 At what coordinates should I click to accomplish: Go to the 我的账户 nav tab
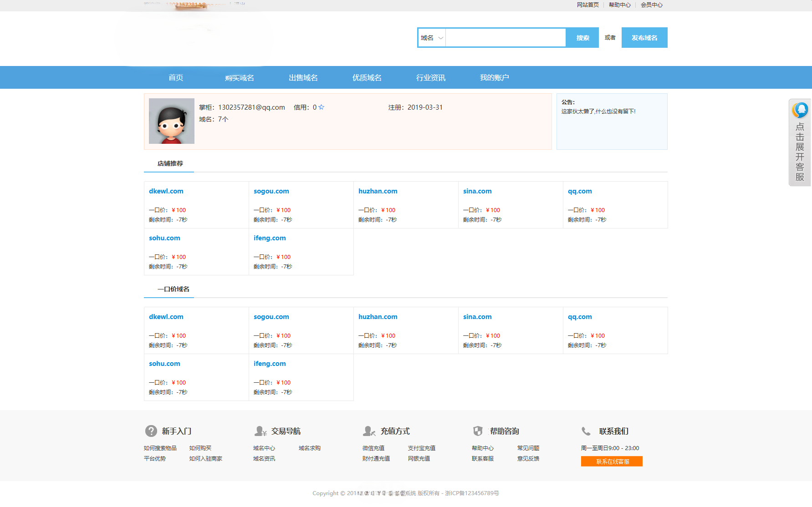coord(495,78)
